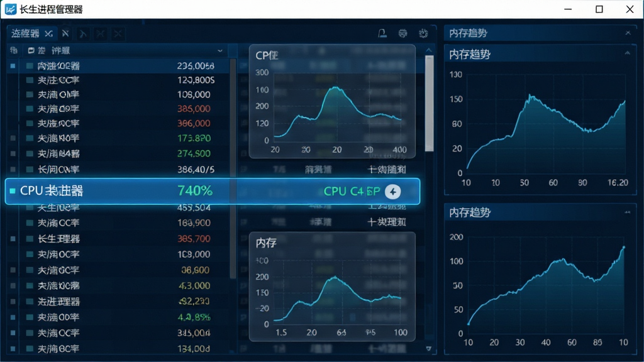The image size is (644, 362).
Task: Click the process icon in the 120,800S row
Action: (x=30, y=80)
